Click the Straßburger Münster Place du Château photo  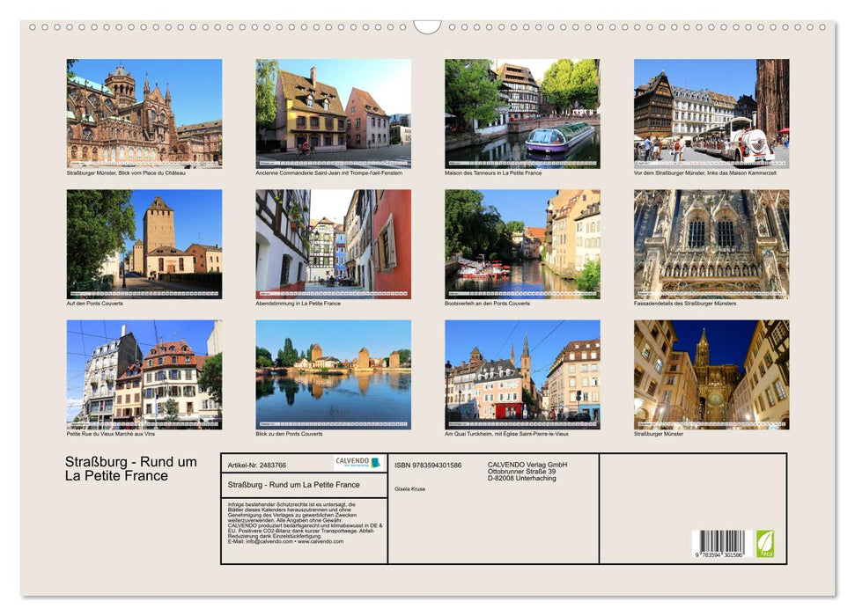pyautogui.click(x=144, y=114)
